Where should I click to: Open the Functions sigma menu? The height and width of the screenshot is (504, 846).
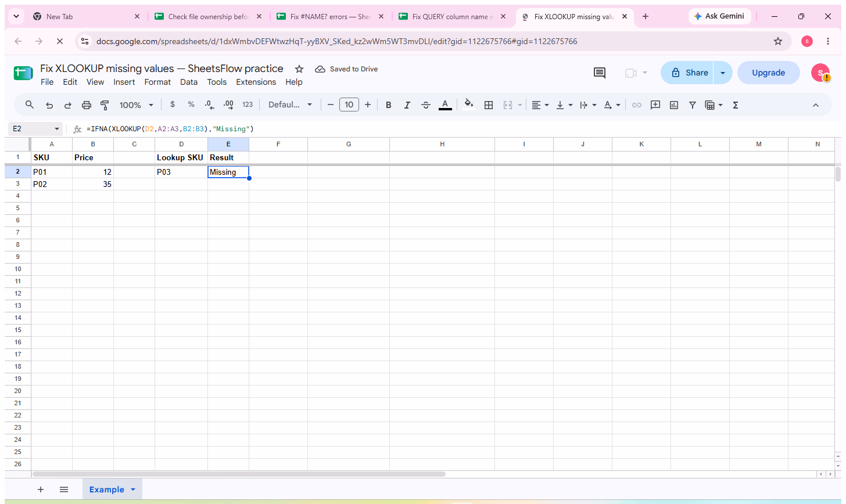click(736, 105)
